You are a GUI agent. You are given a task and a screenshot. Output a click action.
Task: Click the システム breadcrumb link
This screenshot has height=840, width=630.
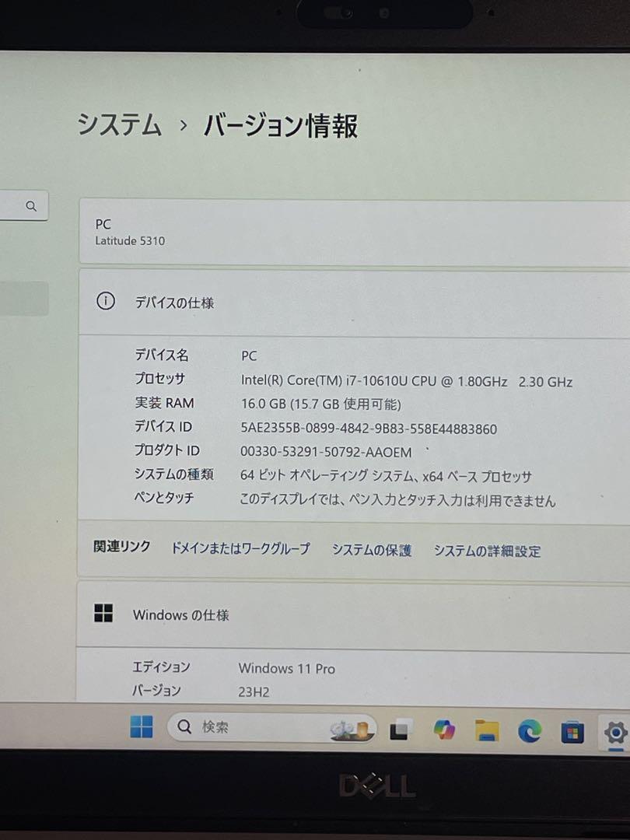[x=119, y=124]
